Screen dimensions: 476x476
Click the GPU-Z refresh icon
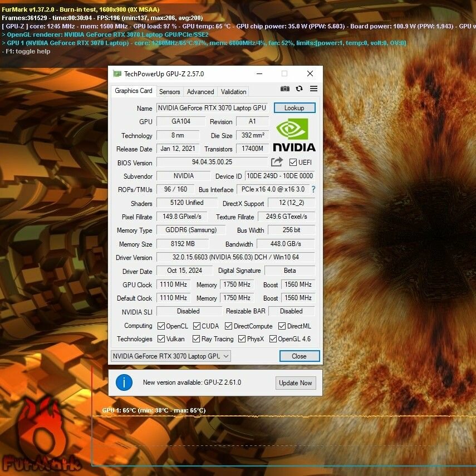pos(299,89)
